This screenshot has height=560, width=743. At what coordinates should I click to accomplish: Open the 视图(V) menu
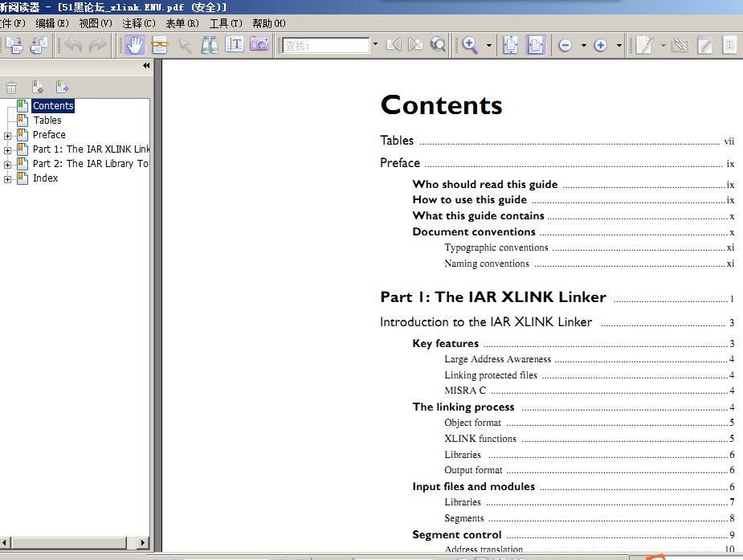96,23
